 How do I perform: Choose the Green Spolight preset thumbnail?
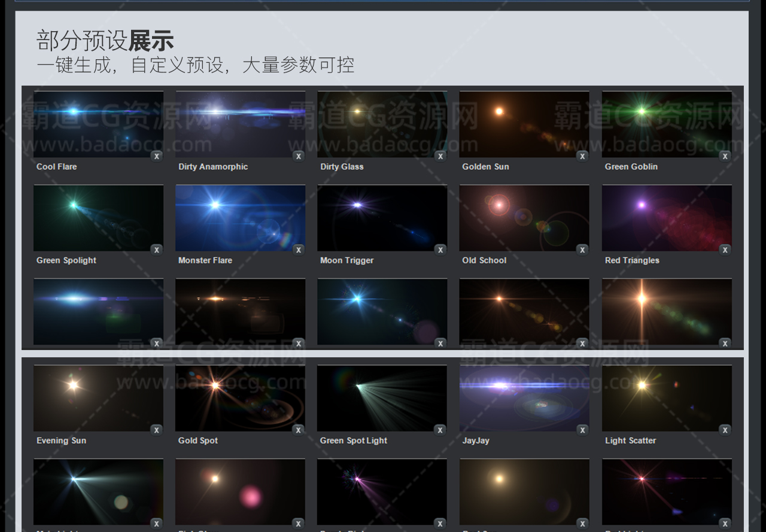98,218
